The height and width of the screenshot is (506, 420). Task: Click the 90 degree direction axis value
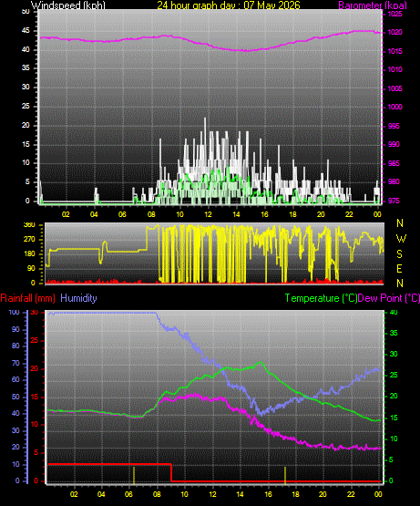click(31, 268)
